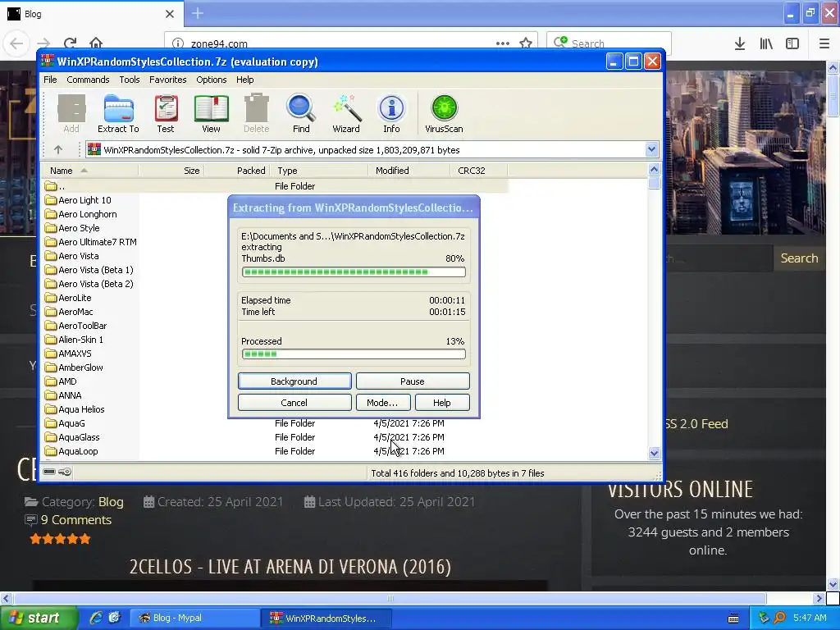This screenshot has width=840, height=630.
Task: Switch to Blog - Mypal taskbar button
Action: (195, 618)
